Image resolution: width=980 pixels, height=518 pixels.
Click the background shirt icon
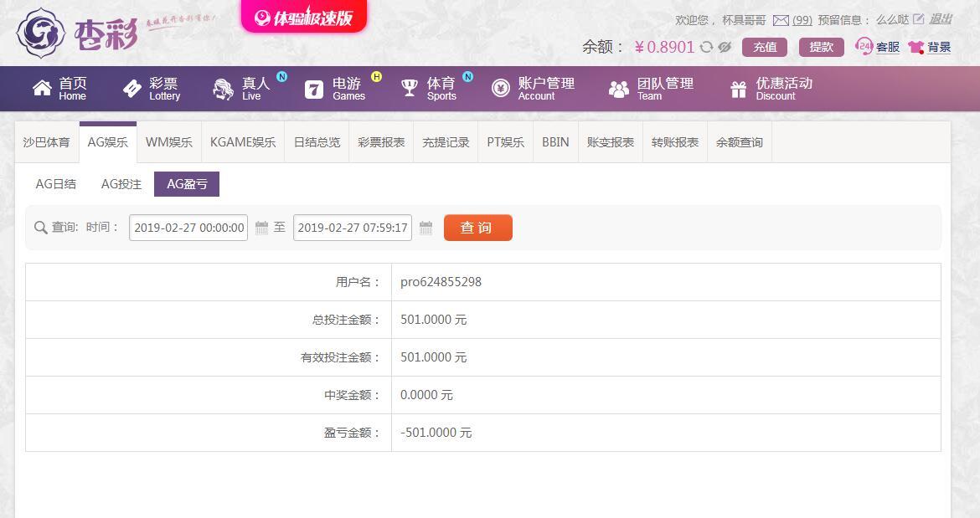[916, 47]
